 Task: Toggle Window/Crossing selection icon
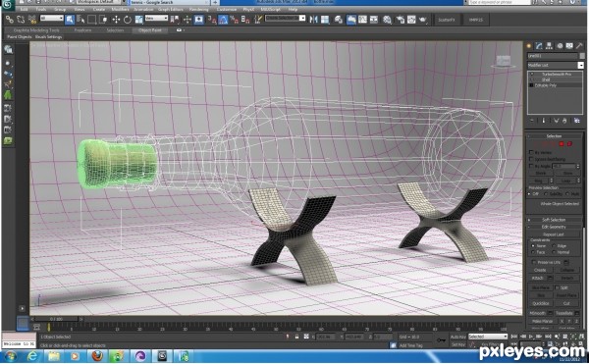tap(103, 20)
